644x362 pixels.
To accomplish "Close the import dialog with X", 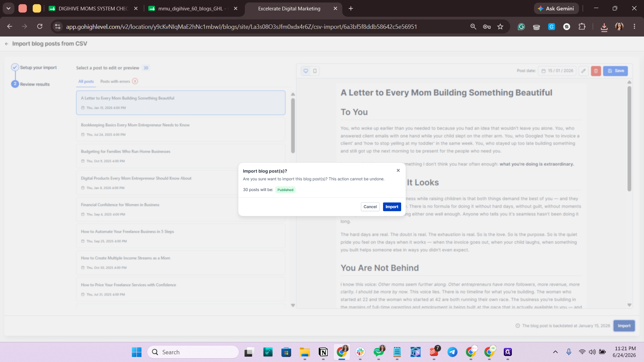I will pyautogui.click(x=398, y=171).
